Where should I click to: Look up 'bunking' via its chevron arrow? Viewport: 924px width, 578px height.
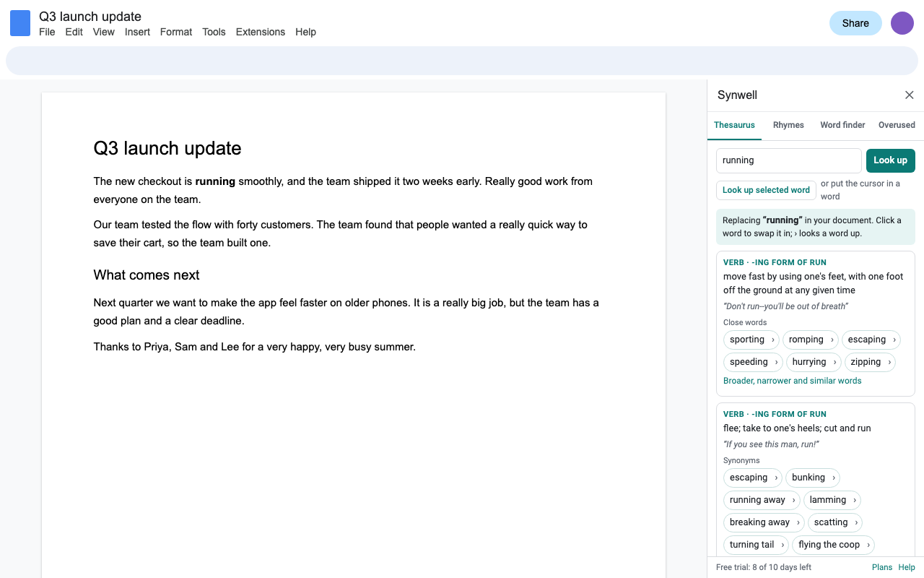[x=833, y=478]
